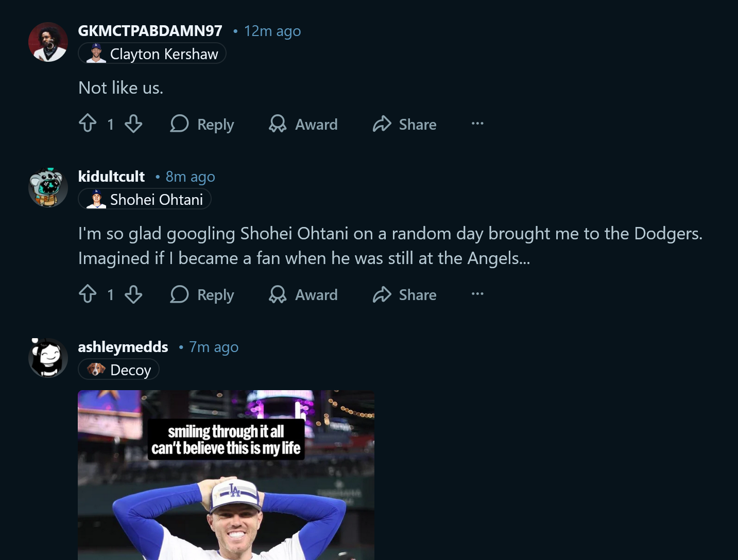Image resolution: width=738 pixels, height=560 pixels.
Task: Reply to kidultcult's comment
Action: point(202,294)
